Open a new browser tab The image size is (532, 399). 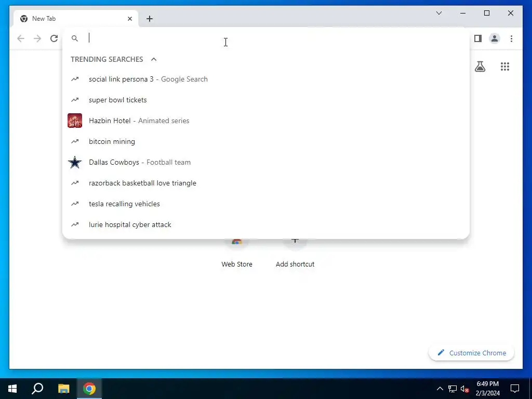pos(150,19)
